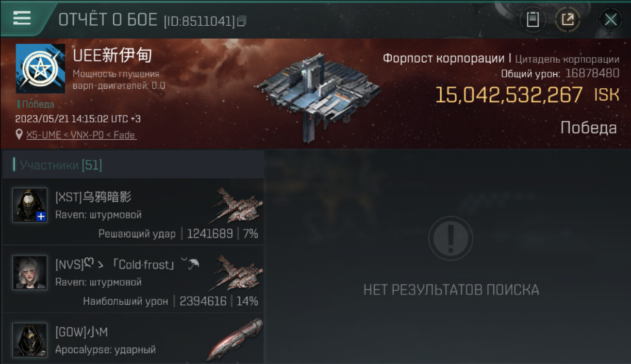Select the [NVS] Cold·frost participant row

pyautogui.click(x=133, y=279)
